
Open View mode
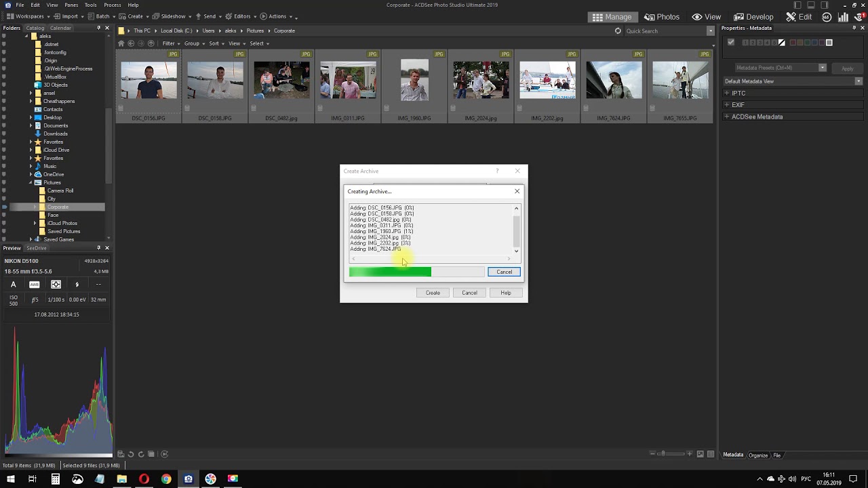tap(706, 17)
